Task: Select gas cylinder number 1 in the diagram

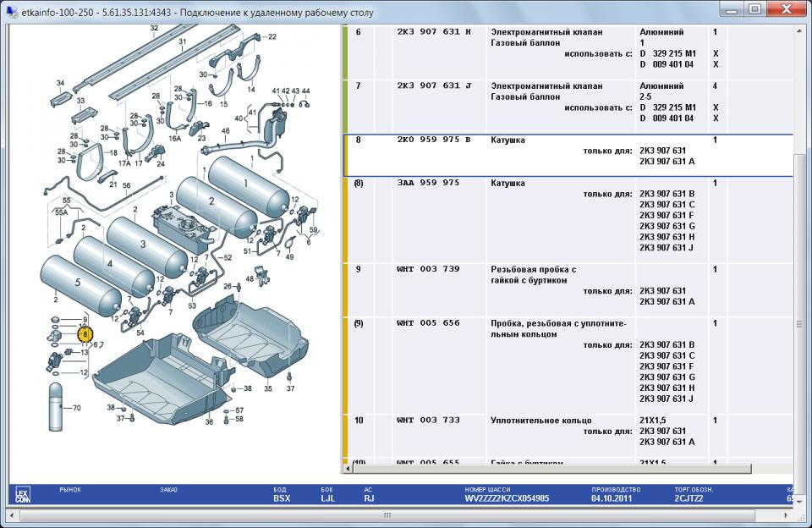Action: point(249,187)
